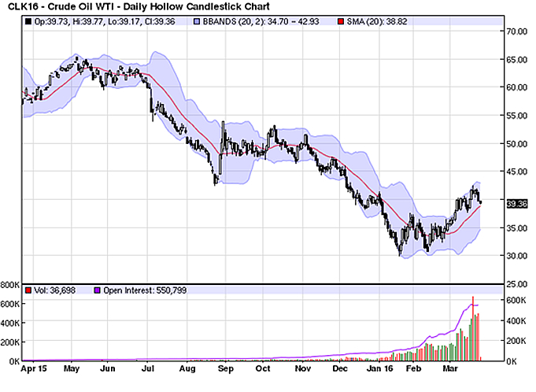Viewport: 536px width, 392px height.
Task: Click the 70.00 price axis label
Action: pos(516,31)
